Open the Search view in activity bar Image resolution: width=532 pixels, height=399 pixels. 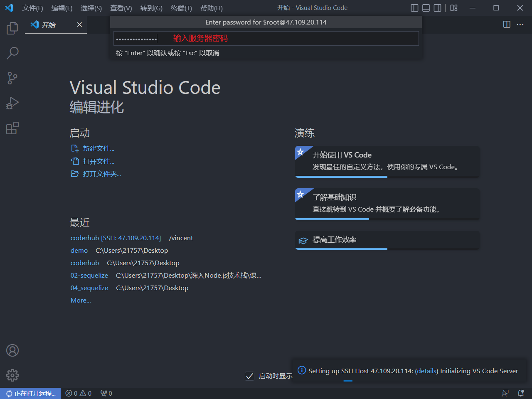tap(12, 53)
